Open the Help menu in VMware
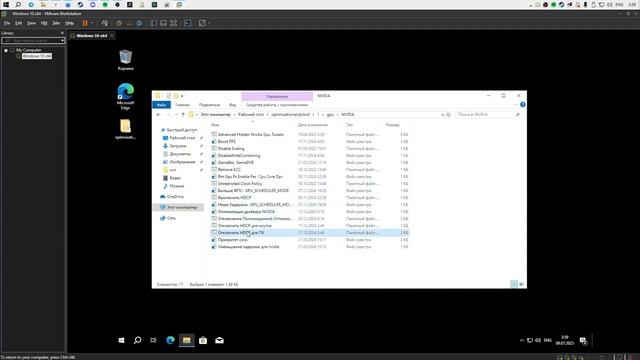Viewport: 640px width, 360px height. (x=69, y=23)
